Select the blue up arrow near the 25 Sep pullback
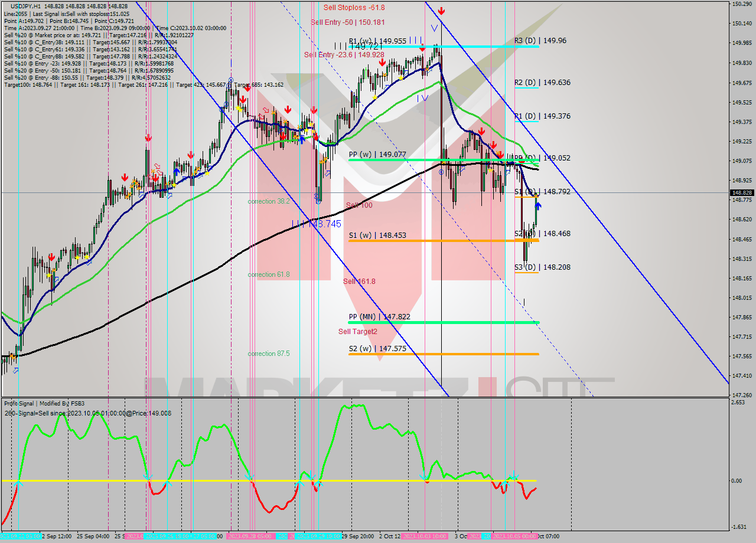The width and height of the screenshot is (756, 543). [176, 171]
